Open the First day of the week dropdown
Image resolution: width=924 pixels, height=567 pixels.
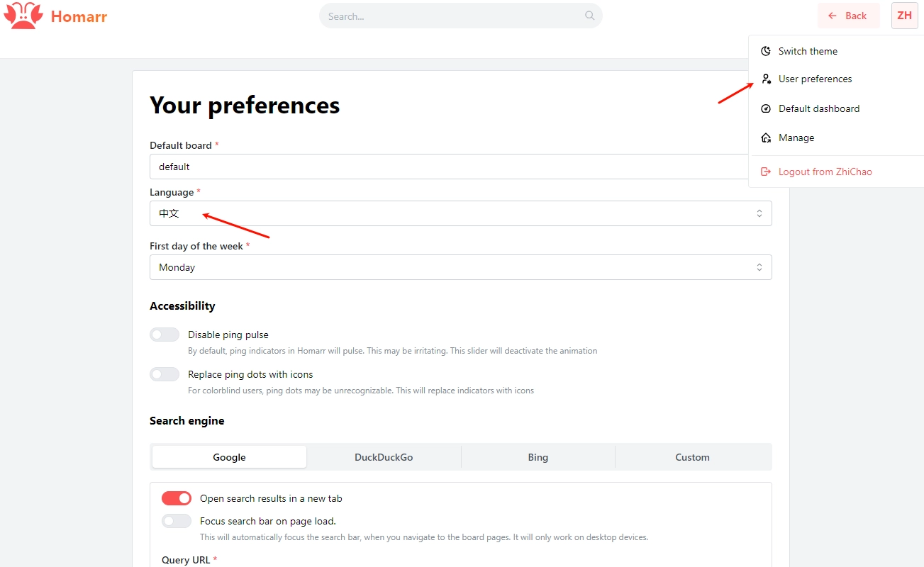pos(461,266)
